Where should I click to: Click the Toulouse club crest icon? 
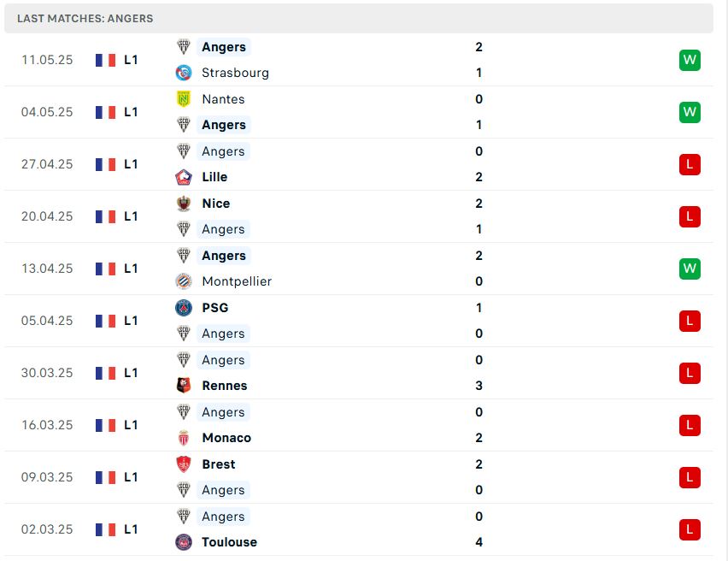(x=184, y=542)
